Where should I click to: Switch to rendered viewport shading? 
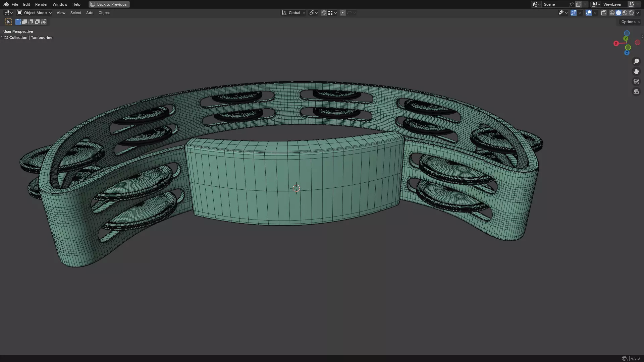coord(631,13)
